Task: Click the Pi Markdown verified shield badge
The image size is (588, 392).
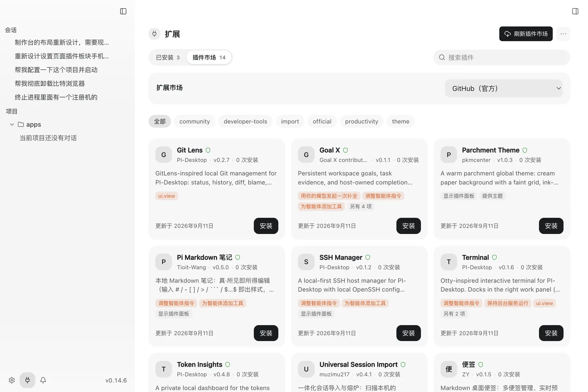Action: pos(238,258)
